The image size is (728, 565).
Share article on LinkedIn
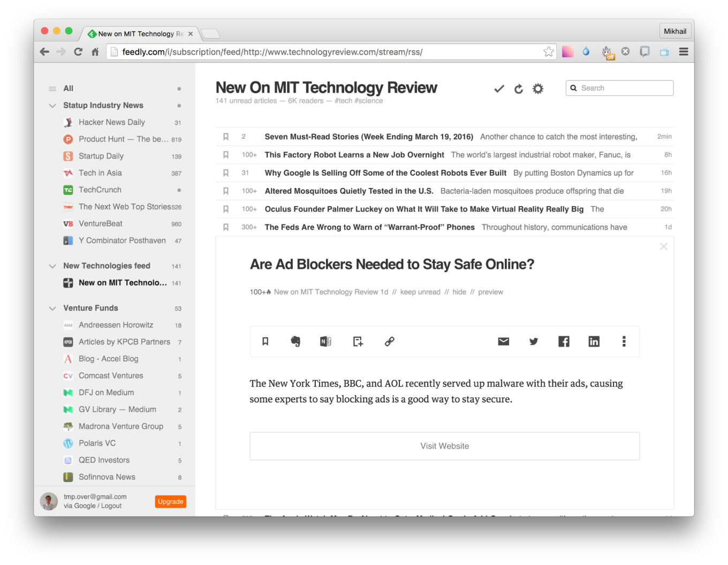click(594, 341)
